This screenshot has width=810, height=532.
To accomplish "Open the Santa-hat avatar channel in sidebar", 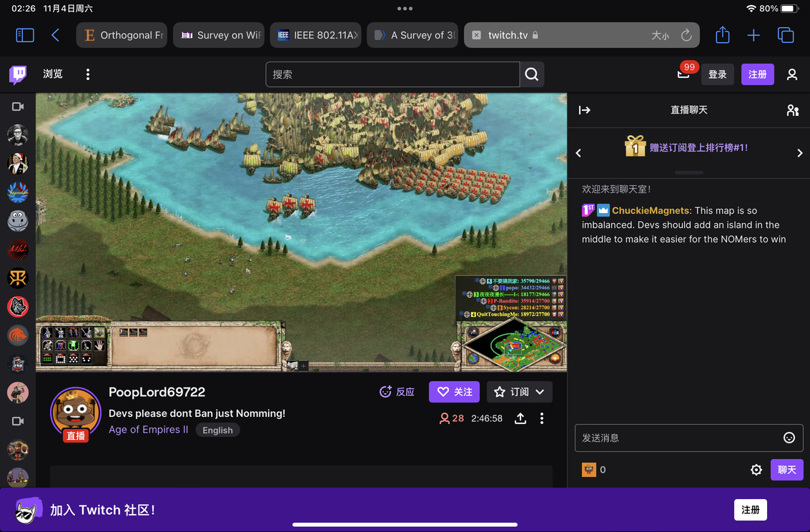I will tap(18, 163).
